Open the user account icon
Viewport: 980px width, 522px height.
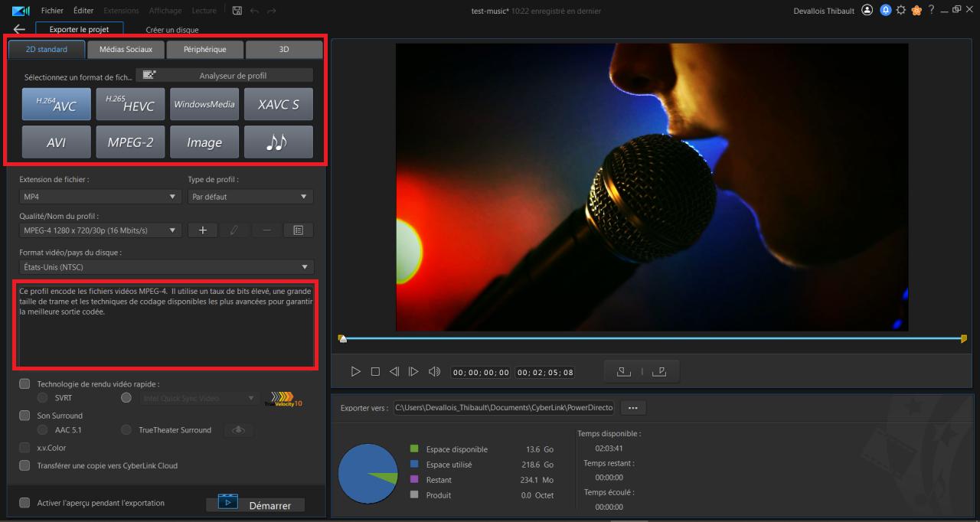[867, 11]
